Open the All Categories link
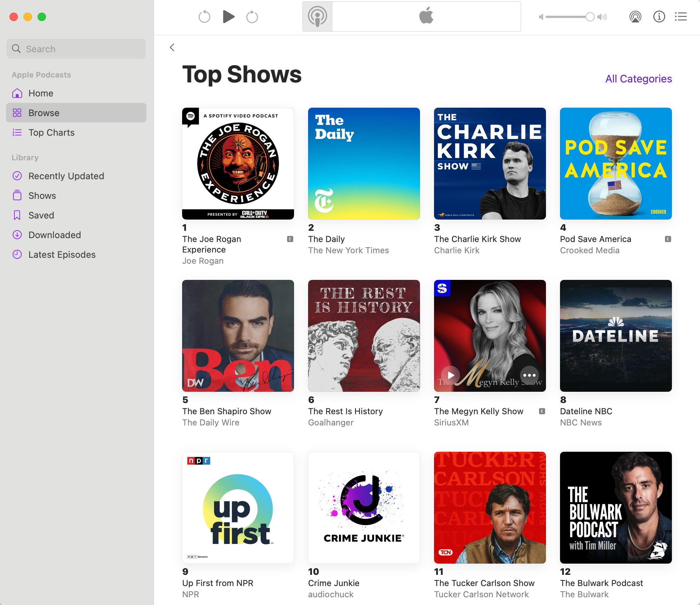The height and width of the screenshot is (605, 700). (639, 79)
